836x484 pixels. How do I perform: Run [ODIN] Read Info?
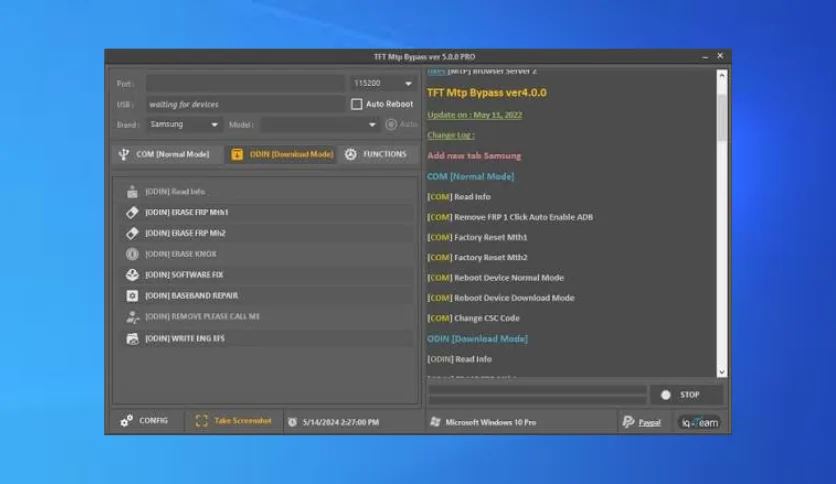coord(265,191)
